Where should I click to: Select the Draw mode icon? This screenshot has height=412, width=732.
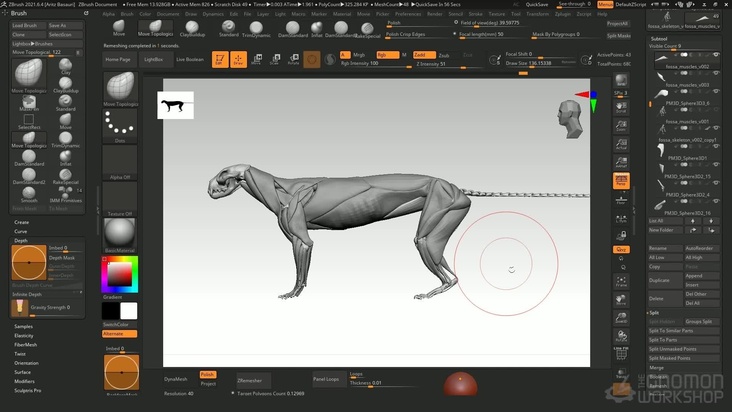pyautogui.click(x=238, y=60)
